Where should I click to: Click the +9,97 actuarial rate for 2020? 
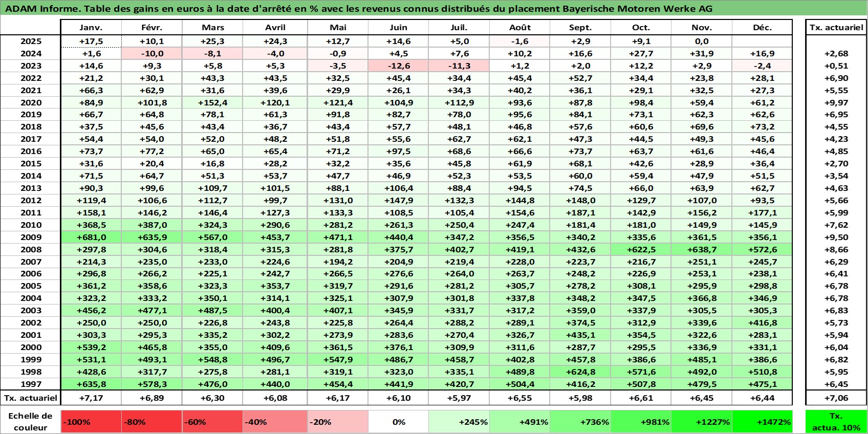point(836,102)
